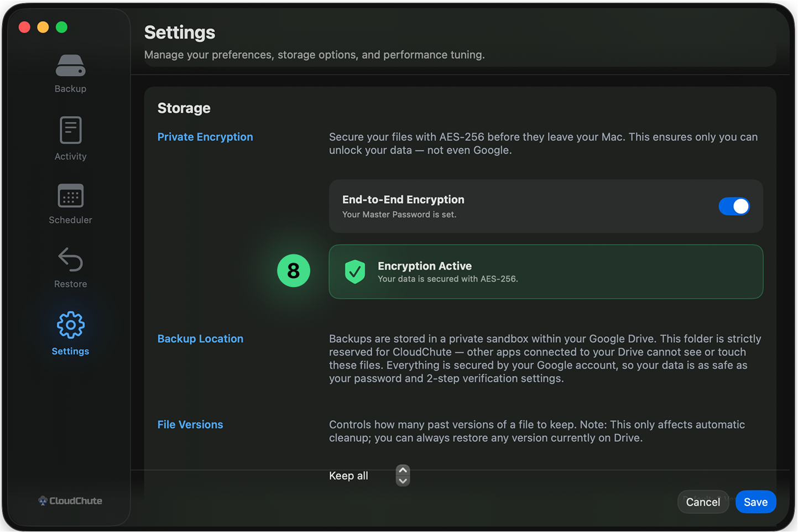Click the File Versions link
Viewport: 798px width, 532px height.
(x=190, y=424)
